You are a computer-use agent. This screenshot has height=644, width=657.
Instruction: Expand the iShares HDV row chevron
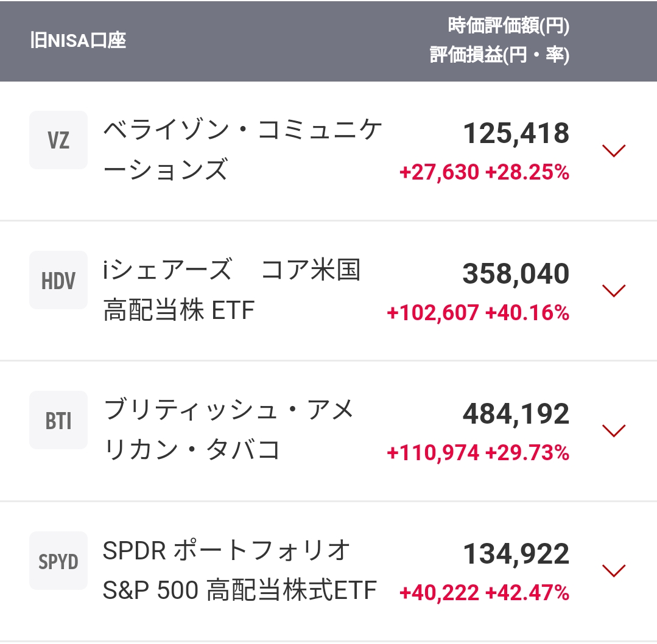pos(613,290)
